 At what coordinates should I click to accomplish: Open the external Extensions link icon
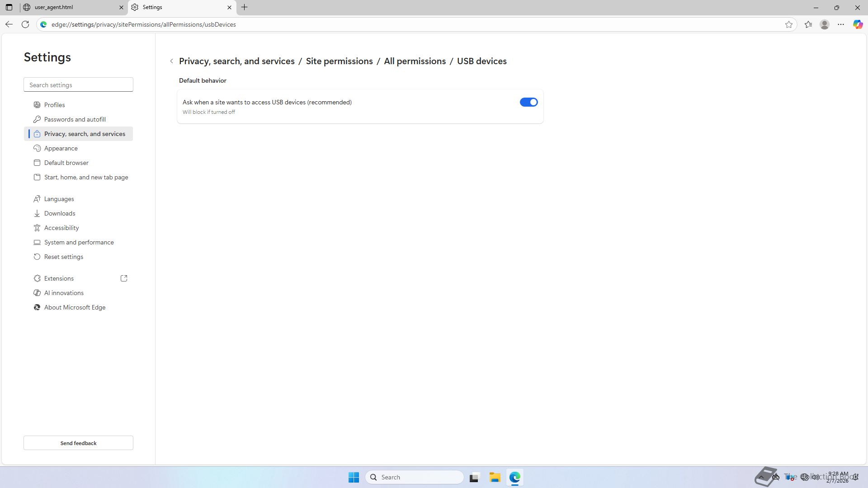pos(124,278)
